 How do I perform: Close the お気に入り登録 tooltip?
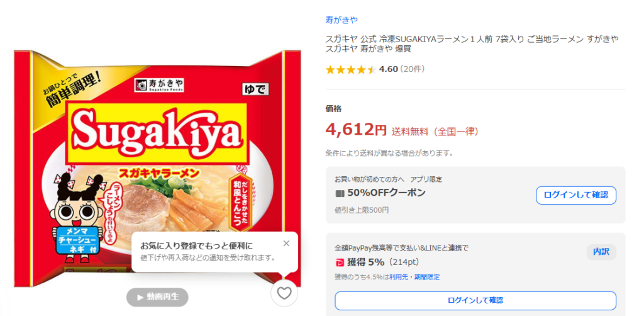[x=287, y=244]
